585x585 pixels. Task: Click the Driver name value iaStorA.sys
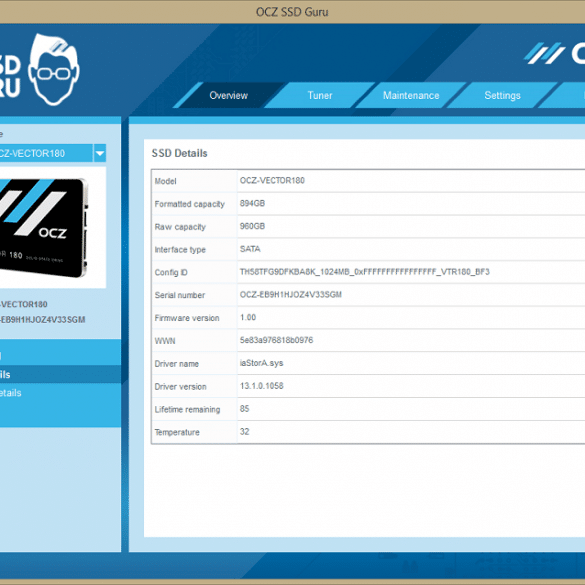tap(261, 363)
